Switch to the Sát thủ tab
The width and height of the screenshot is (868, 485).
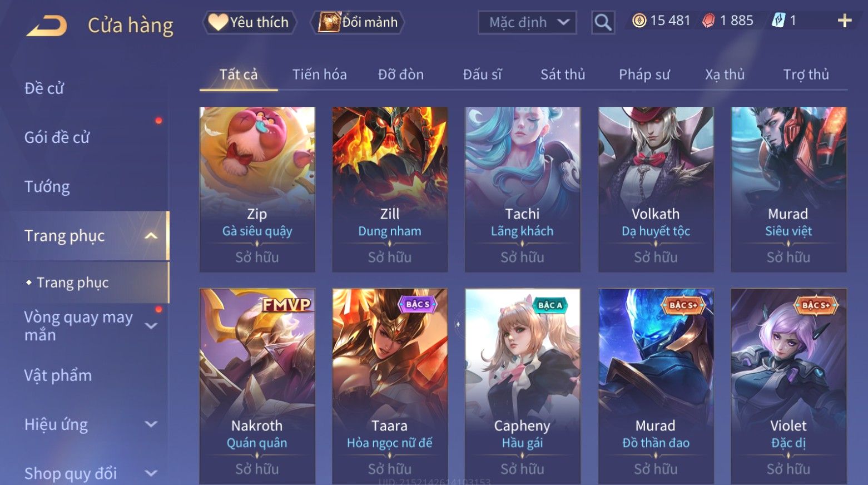pyautogui.click(x=563, y=75)
